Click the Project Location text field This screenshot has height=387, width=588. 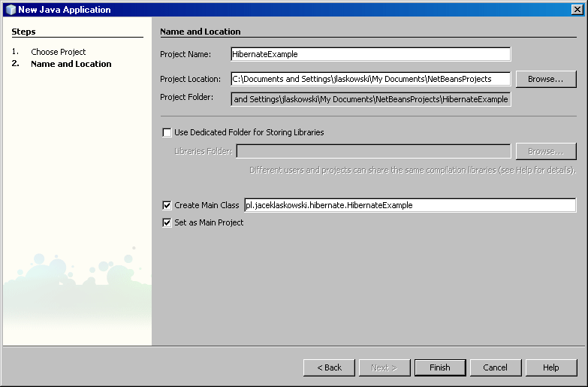[370, 79]
